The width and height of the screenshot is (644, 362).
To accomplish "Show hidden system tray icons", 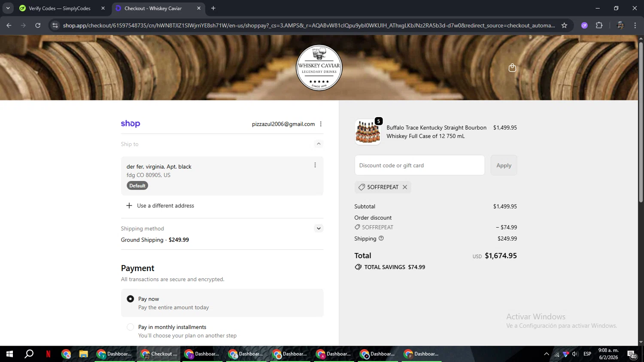I will tap(546, 354).
